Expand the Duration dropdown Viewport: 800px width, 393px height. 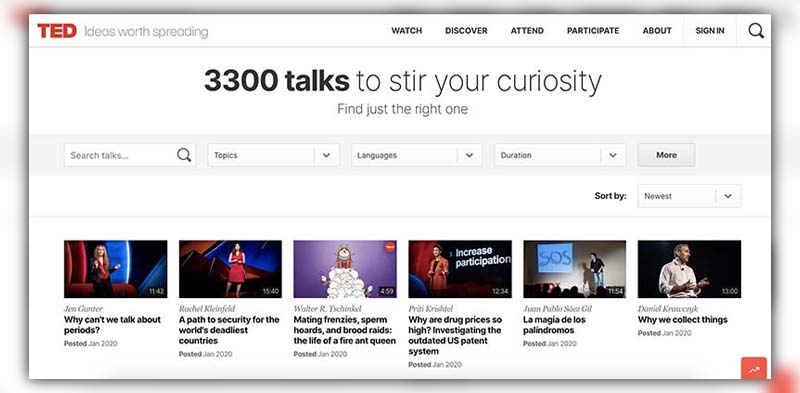pos(560,155)
